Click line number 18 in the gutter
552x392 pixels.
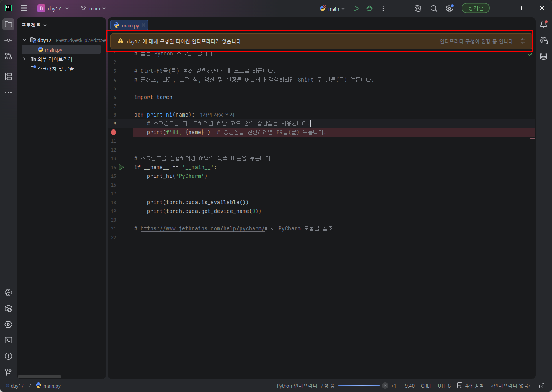point(114,202)
